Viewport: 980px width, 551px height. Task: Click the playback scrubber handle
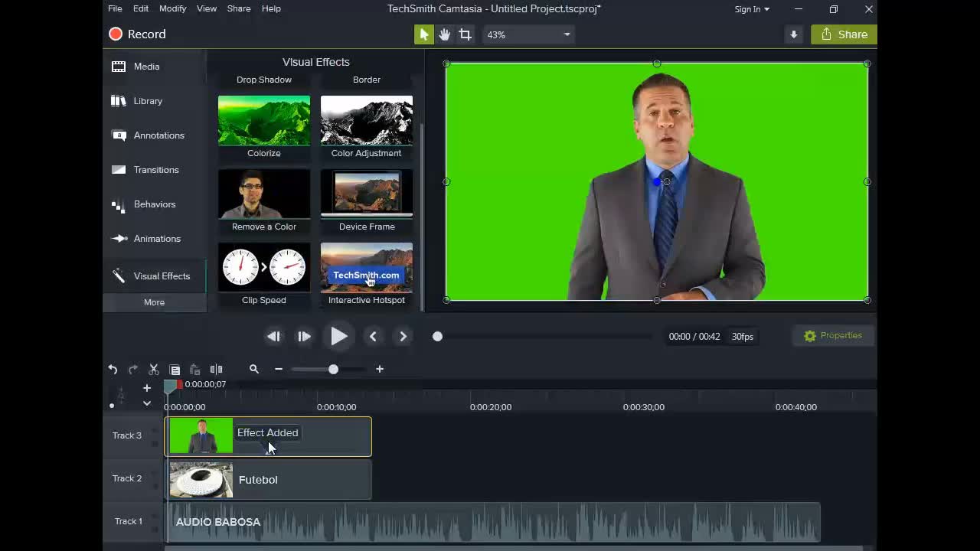tap(437, 336)
